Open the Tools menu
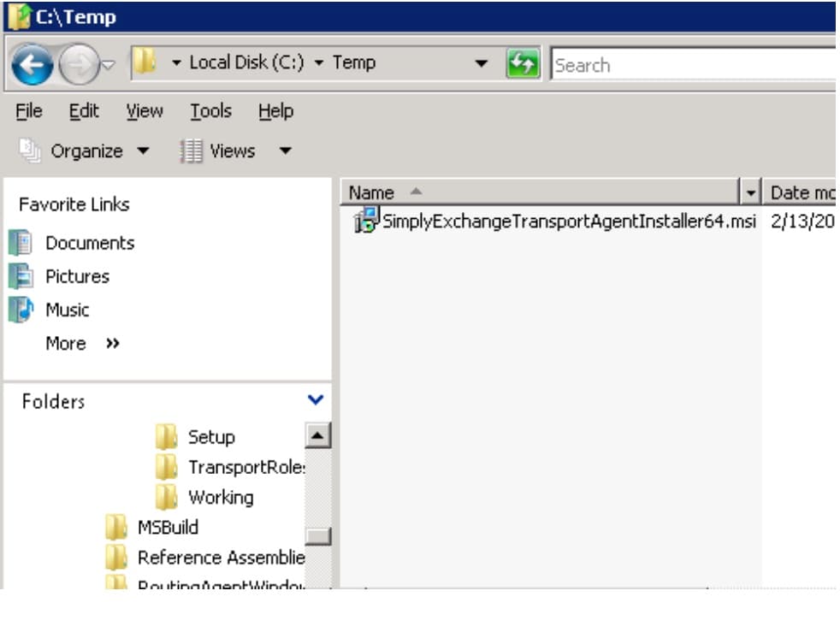The image size is (840, 638). [x=210, y=111]
